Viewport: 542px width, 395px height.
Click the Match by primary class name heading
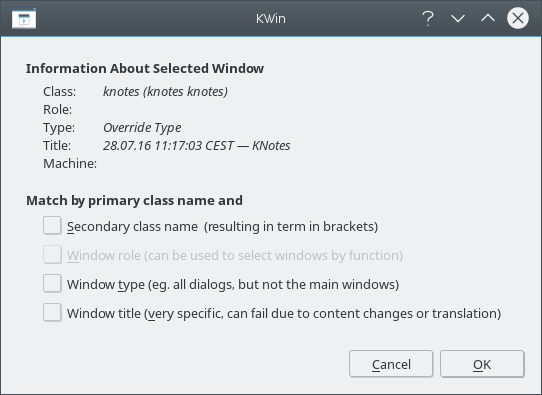[134, 201]
